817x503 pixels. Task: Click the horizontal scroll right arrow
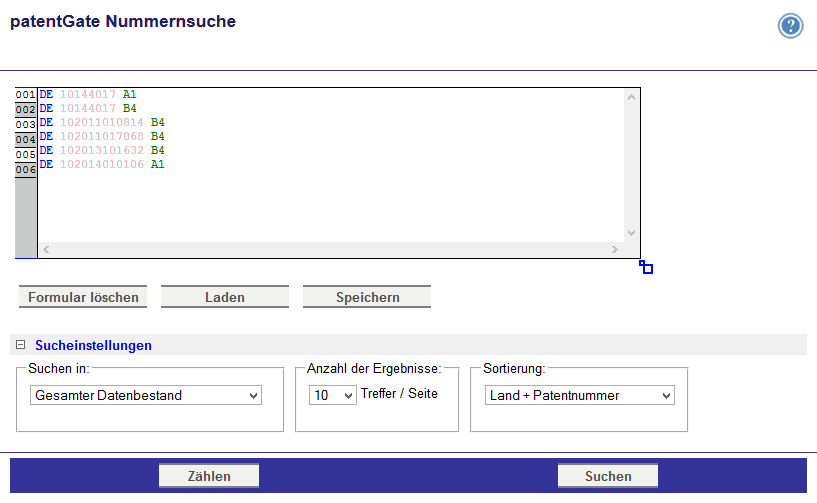coord(615,249)
